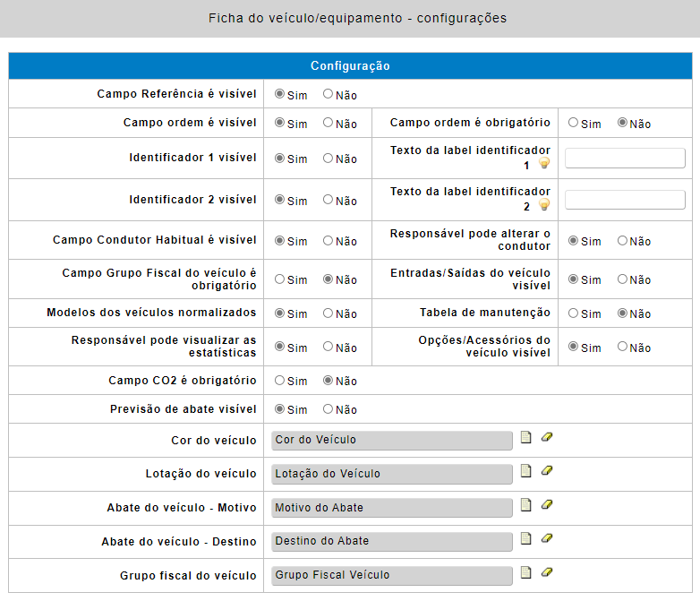The image size is (700, 601).
Task: Click edit icon for Abate do veículo - Motivo
Action: 526,505
